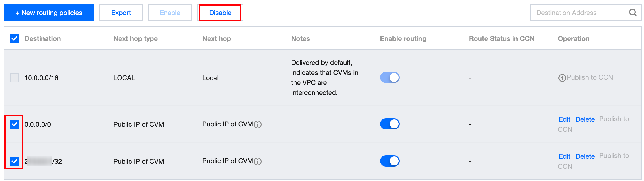This screenshot has height=181, width=644.
Task: Click info icon beside Publish to CCN in the 10.0.0.0/16 row
Action: tap(562, 78)
